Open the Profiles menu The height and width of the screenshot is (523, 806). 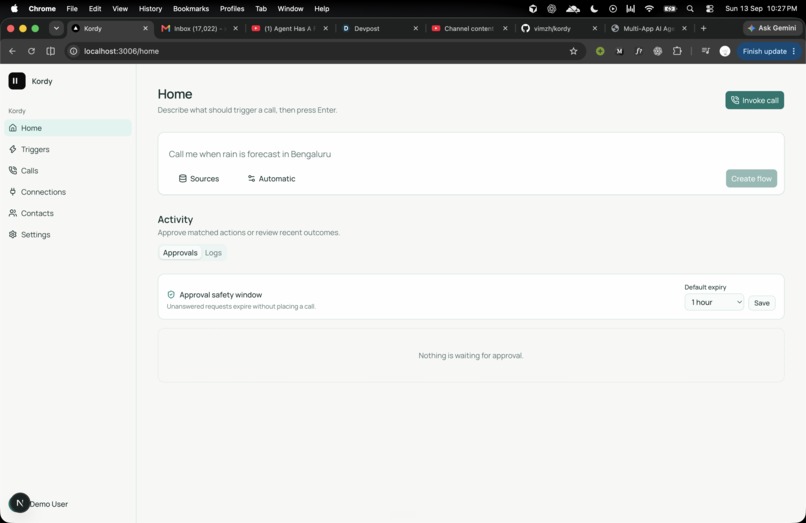pyautogui.click(x=232, y=8)
